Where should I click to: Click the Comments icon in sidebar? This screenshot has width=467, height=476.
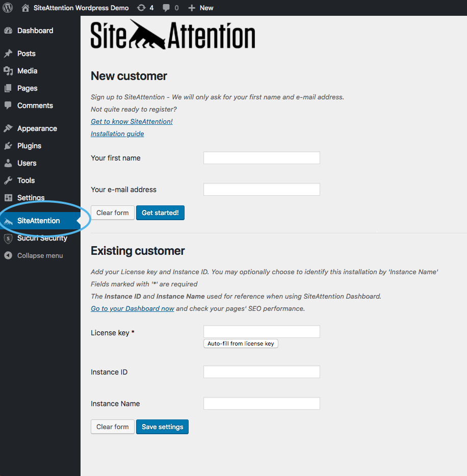(x=8, y=105)
